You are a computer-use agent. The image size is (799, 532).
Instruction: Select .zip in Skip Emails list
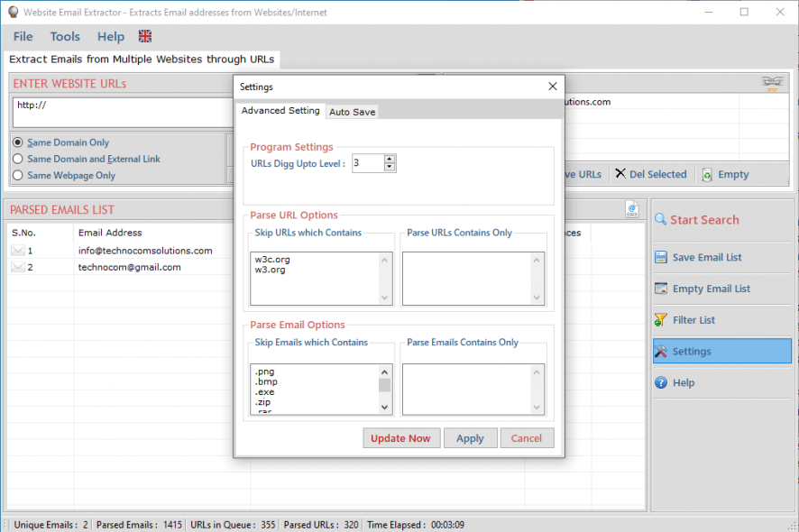(x=263, y=402)
